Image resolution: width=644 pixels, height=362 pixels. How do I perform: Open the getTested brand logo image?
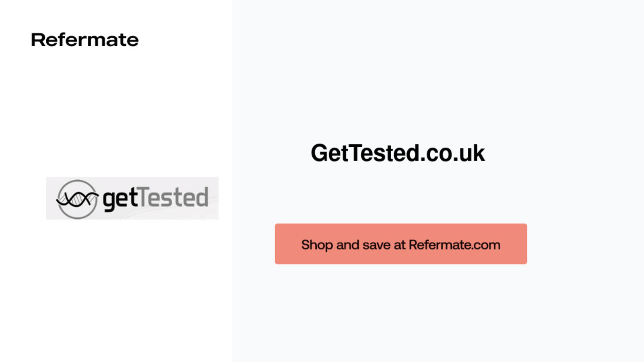pos(132,198)
